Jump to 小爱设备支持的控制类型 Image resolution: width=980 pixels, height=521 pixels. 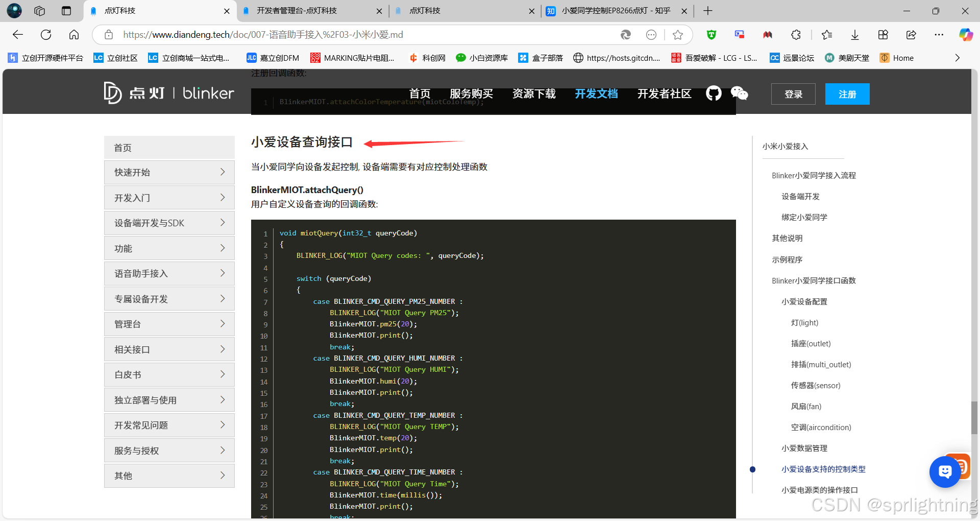pos(823,469)
